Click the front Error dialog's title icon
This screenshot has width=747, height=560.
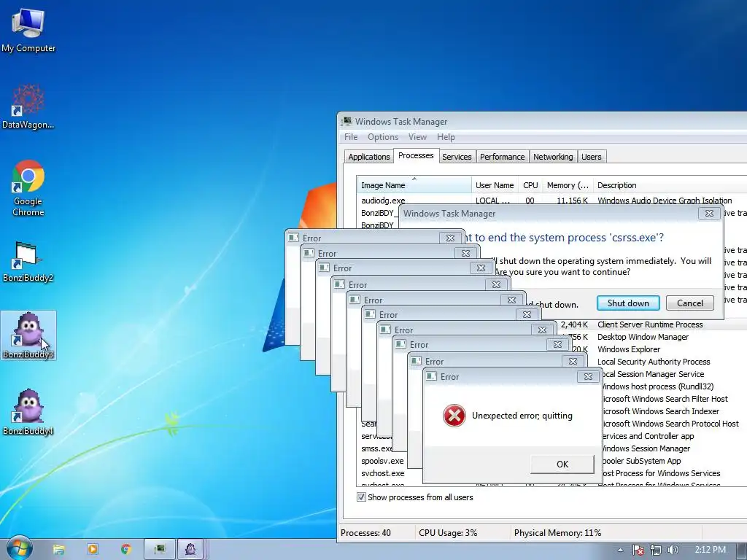tap(431, 377)
